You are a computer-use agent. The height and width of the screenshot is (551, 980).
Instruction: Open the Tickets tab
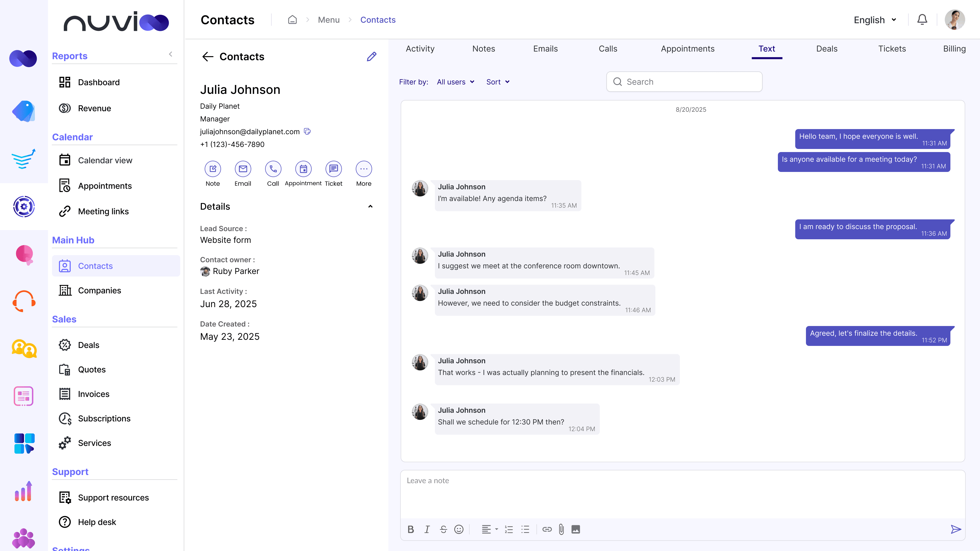pyautogui.click(x=892, y=49)
